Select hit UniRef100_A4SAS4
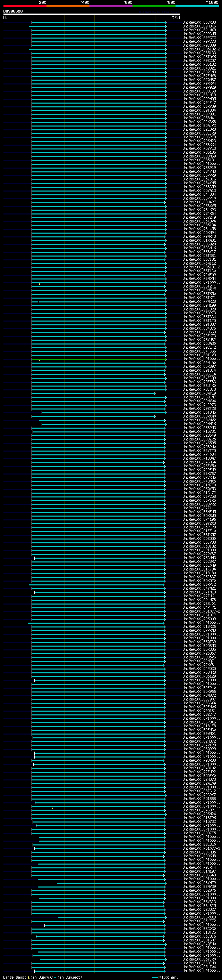Screen dimensions: 222x980 [x=199, y=462]
